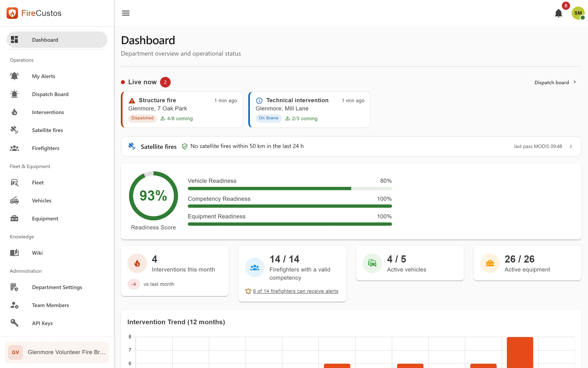Open the Glenmore Volunteer Fire Brigade switcher
Screen dimensions: 588x368
57,352
